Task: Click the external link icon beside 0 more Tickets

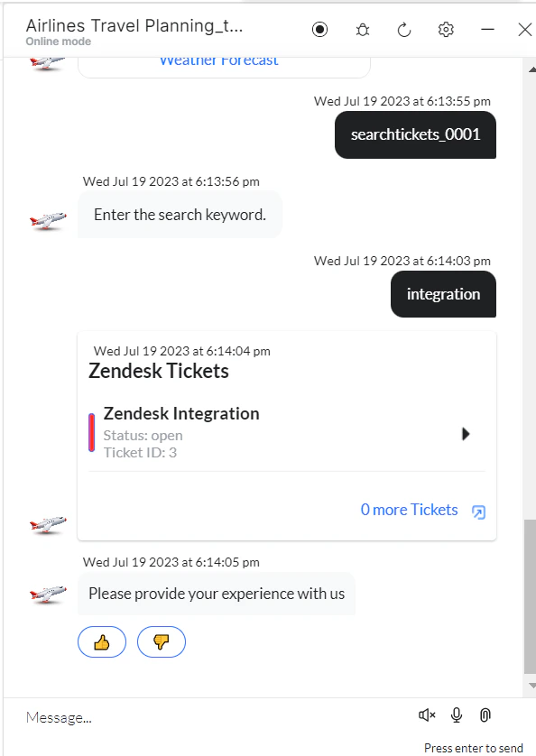Action: tap(477, 511)
